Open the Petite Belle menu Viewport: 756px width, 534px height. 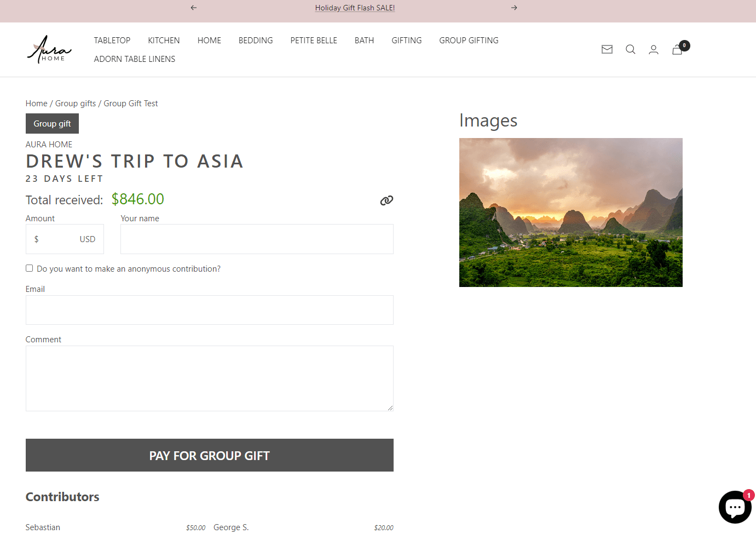point(314,41)
